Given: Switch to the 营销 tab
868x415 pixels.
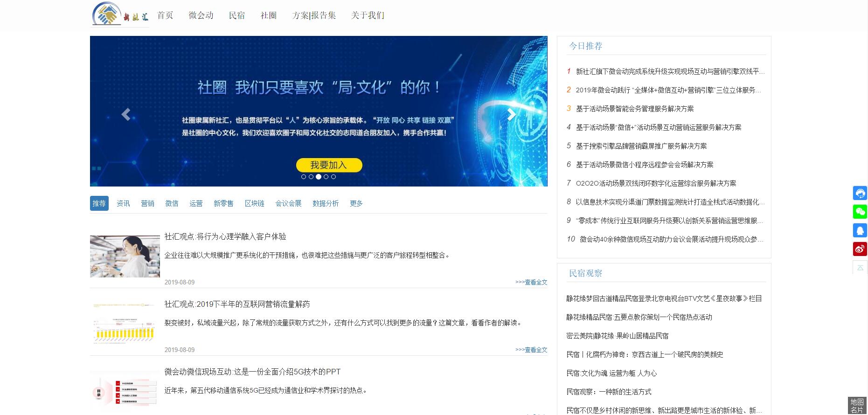Looking at the screenshot, I should tap(147, 203).
